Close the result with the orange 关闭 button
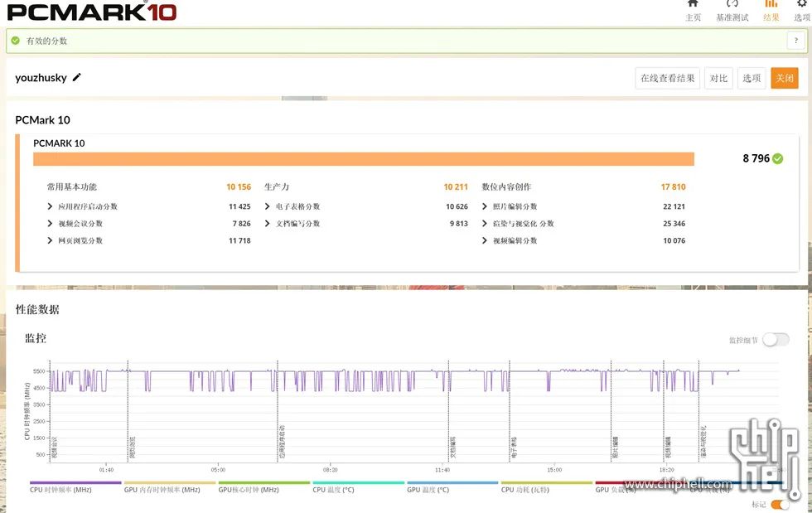 click(x=785, y=78)
